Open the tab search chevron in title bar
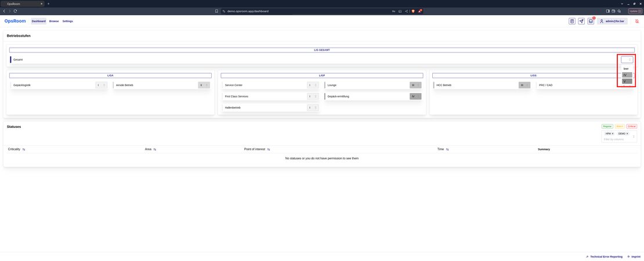This screenshot has height=261, width=644. pos(622,3)
